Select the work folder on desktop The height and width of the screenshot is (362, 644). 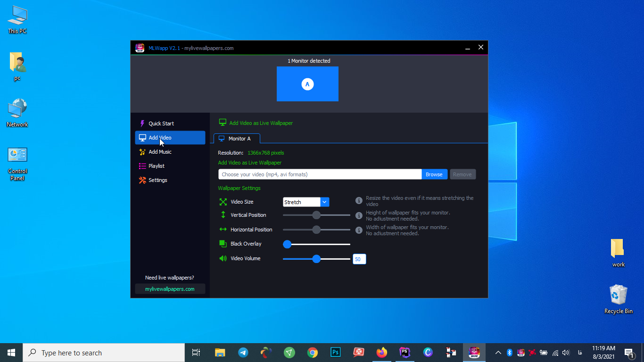click(x=619, y=253)
